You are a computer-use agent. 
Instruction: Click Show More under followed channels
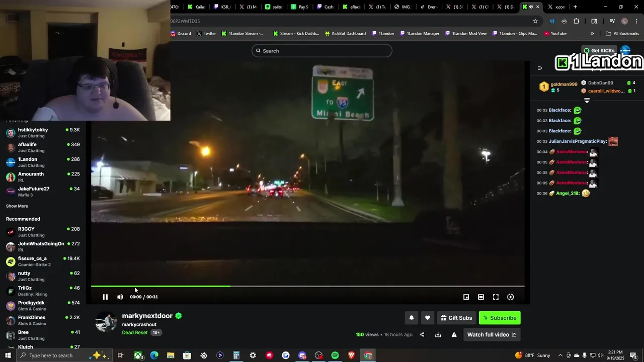coord(17,206)
